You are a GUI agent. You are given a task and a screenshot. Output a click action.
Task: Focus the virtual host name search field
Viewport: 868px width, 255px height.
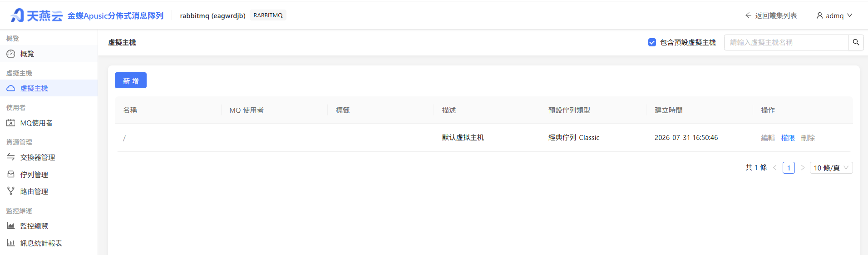click(x=786, y=42)
